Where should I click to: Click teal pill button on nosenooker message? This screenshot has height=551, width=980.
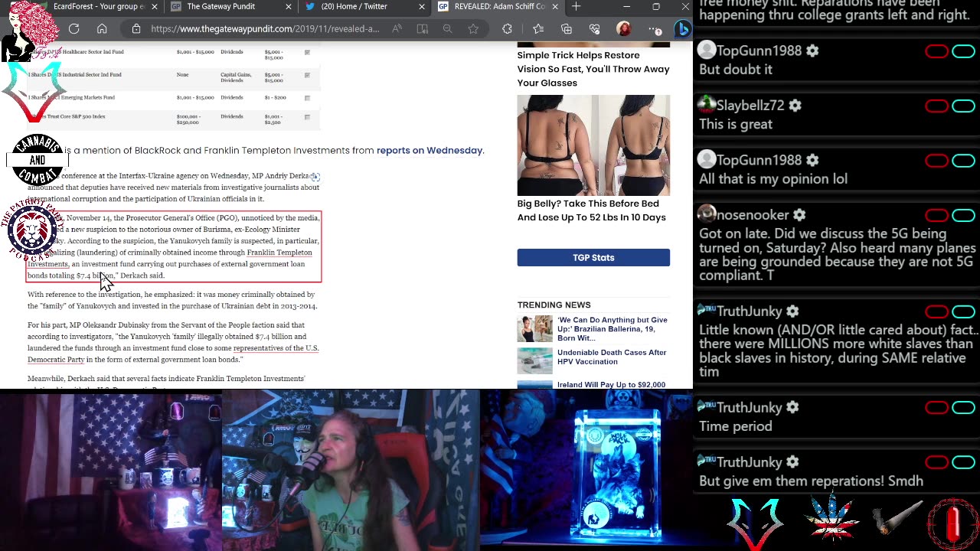click(x=963, y=216)
